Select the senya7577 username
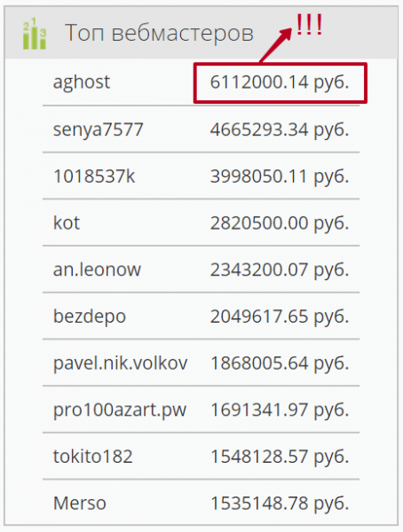 [99, 129]
